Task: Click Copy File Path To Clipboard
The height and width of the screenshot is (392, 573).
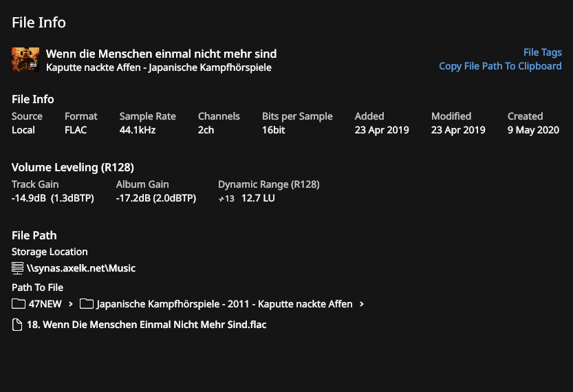Action: (x=500, y=66)
